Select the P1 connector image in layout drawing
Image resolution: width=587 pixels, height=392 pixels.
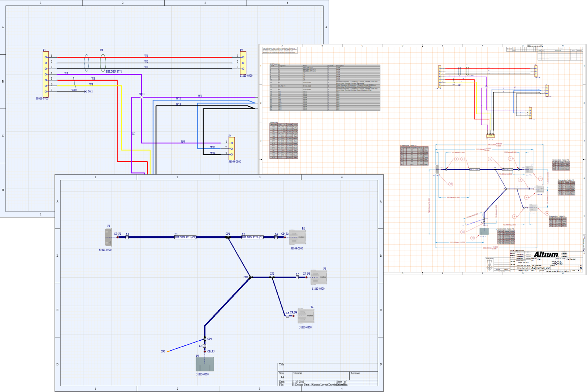point(108,237)
